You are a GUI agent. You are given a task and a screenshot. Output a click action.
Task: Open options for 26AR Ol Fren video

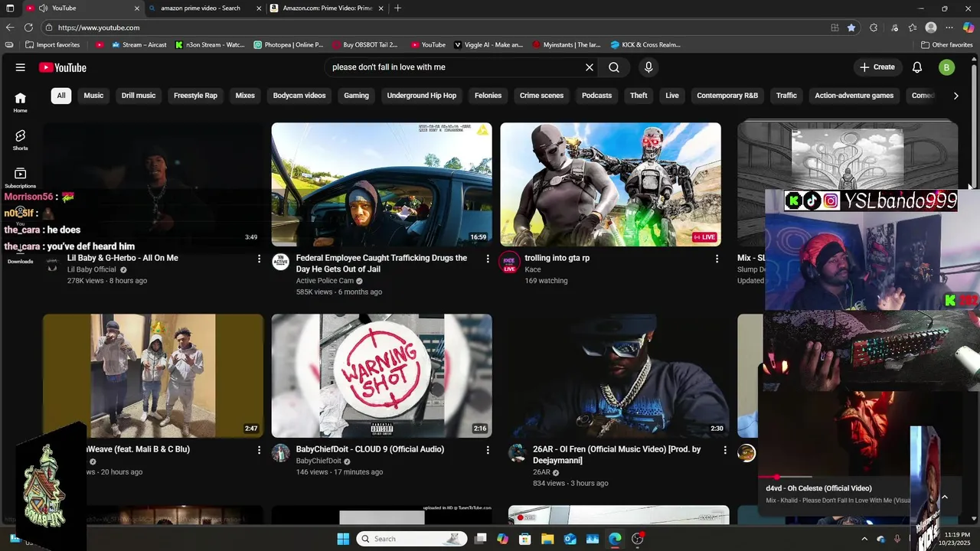724,450
